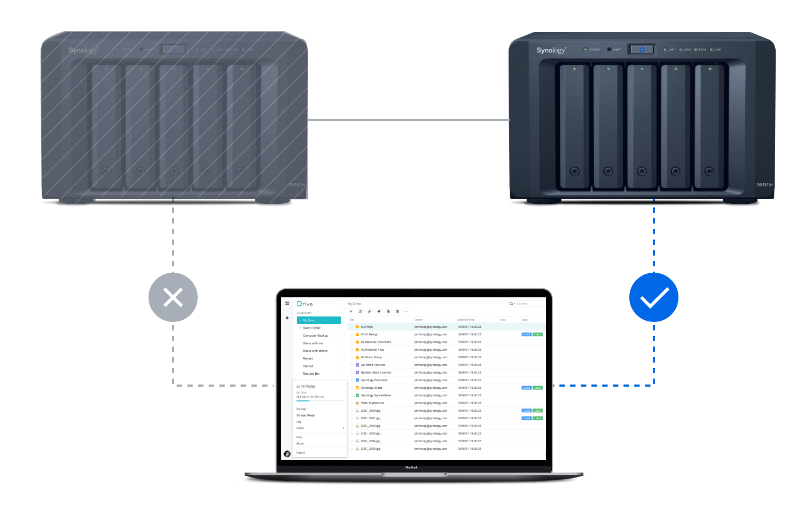Select Share with me category
Screen dimensions: 812x508
[313, 343]
